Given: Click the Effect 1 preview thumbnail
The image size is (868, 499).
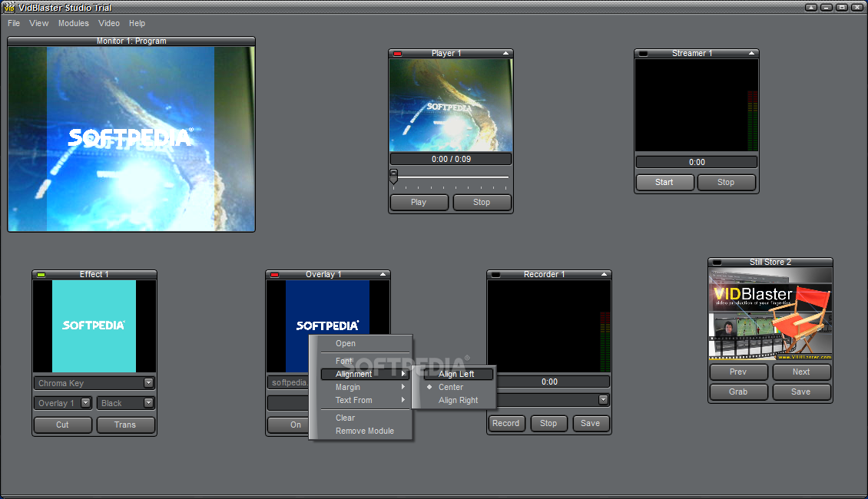Looking at the screenshot, I should point(94,326).
